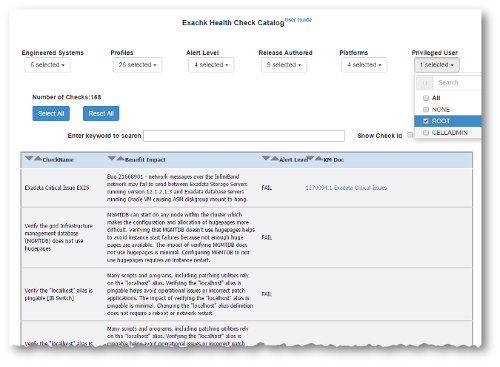Uncheck the ROOT privileged user option

[426, 121]
